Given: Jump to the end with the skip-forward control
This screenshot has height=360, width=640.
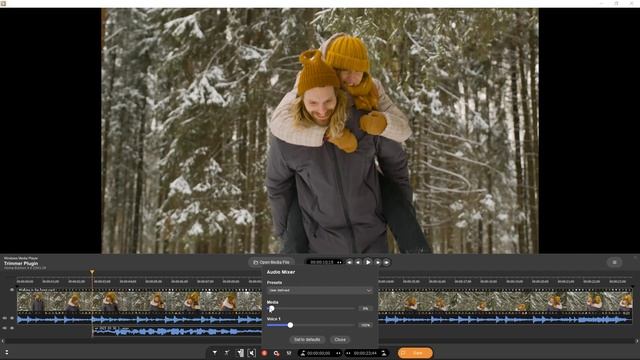Looking at the screenshot, I should click(386, 262).
